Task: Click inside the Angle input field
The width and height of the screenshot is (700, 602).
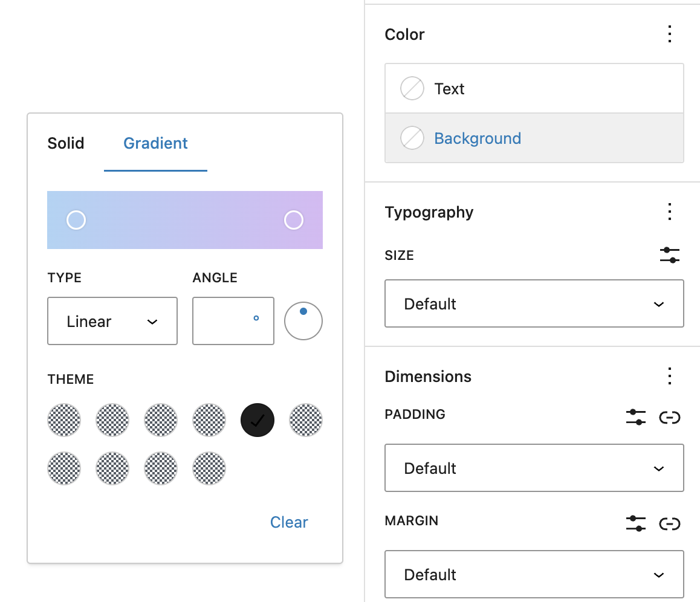Action: tap(233, 321)
